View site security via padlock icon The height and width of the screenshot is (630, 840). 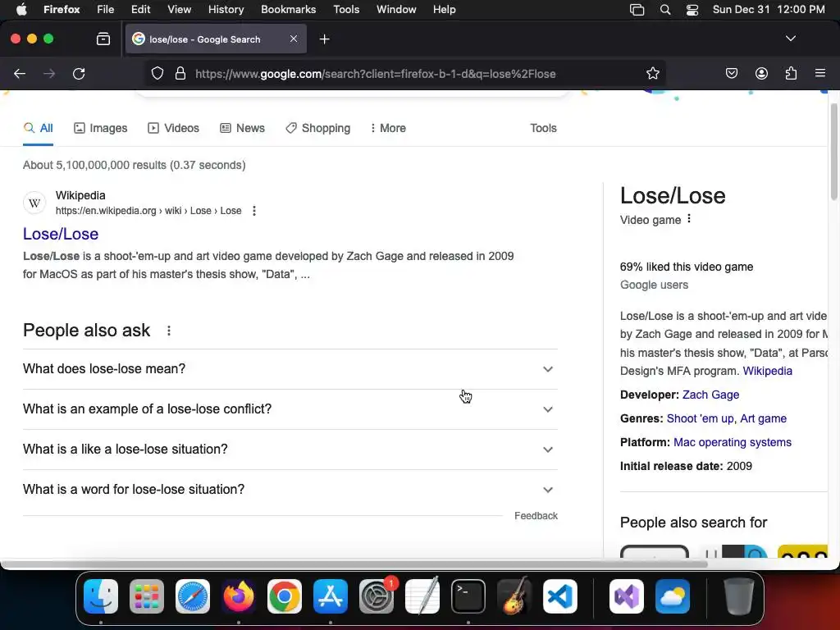pos(180,73)
